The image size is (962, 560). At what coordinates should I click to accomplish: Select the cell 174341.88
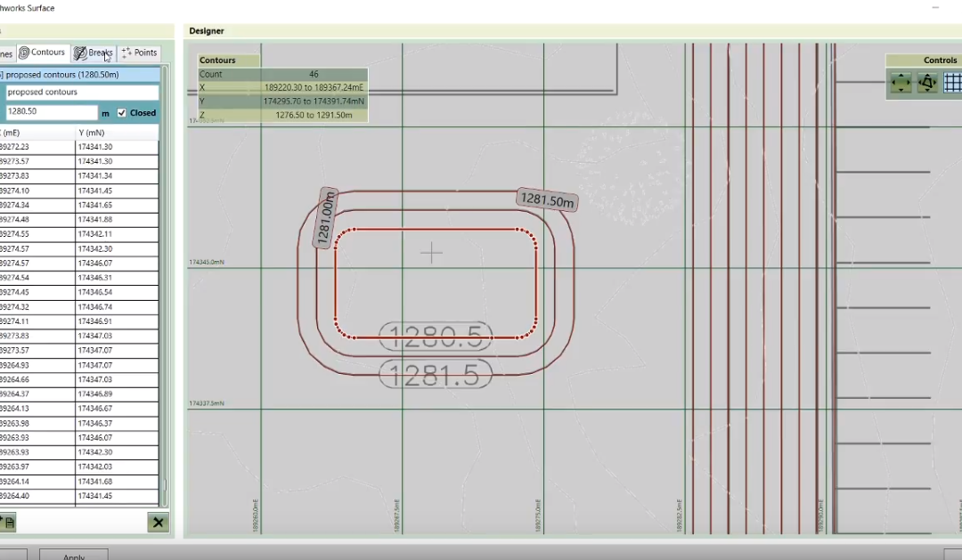117,220
